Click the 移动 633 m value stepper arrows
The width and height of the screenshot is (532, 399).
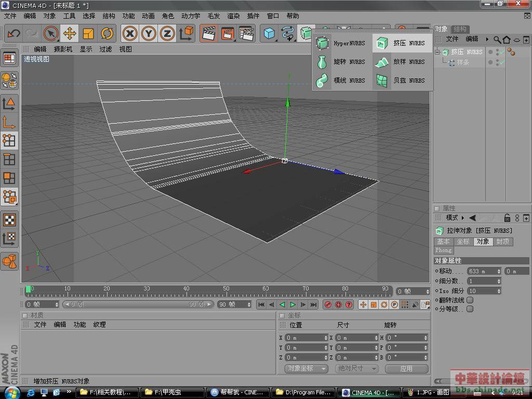[x=499, y=271]
